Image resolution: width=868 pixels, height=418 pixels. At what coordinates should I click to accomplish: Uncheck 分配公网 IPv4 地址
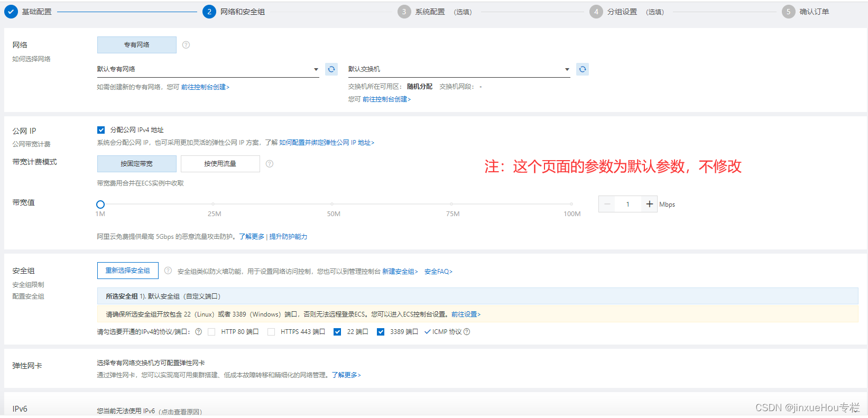click(101, 130)
